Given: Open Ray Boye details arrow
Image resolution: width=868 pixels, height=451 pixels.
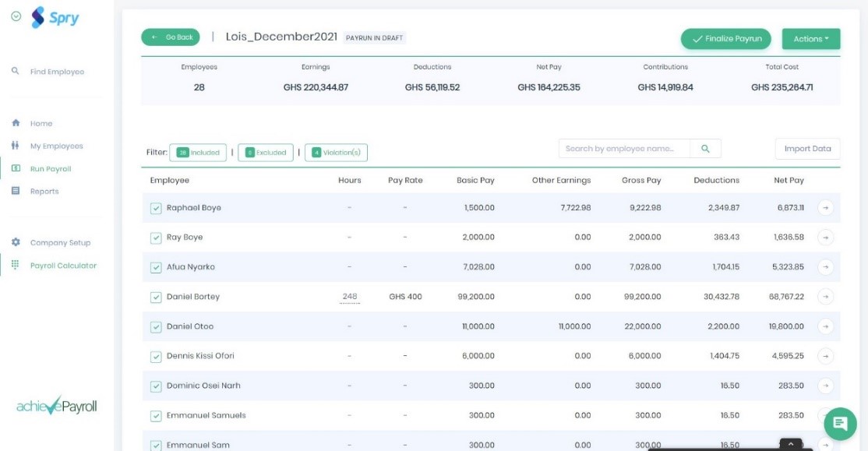Looking at the screenshot, I should click(825, 238).
